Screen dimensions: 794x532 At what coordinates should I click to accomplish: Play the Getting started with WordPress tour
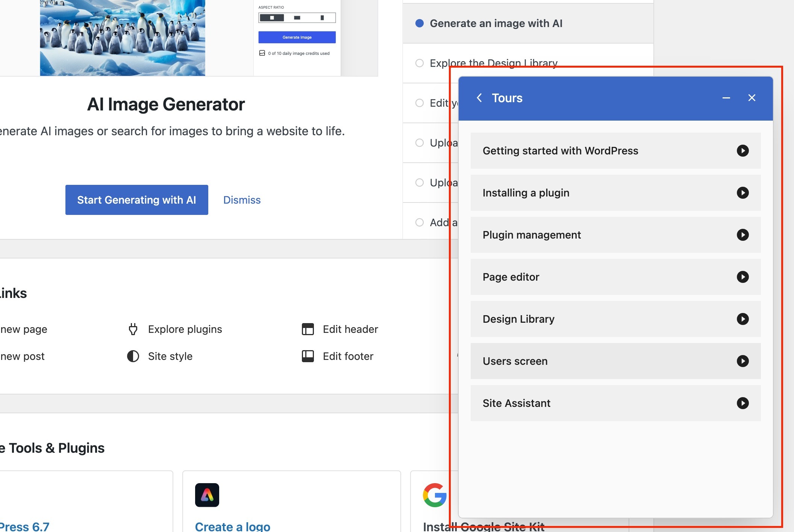(x=742, y=151)
